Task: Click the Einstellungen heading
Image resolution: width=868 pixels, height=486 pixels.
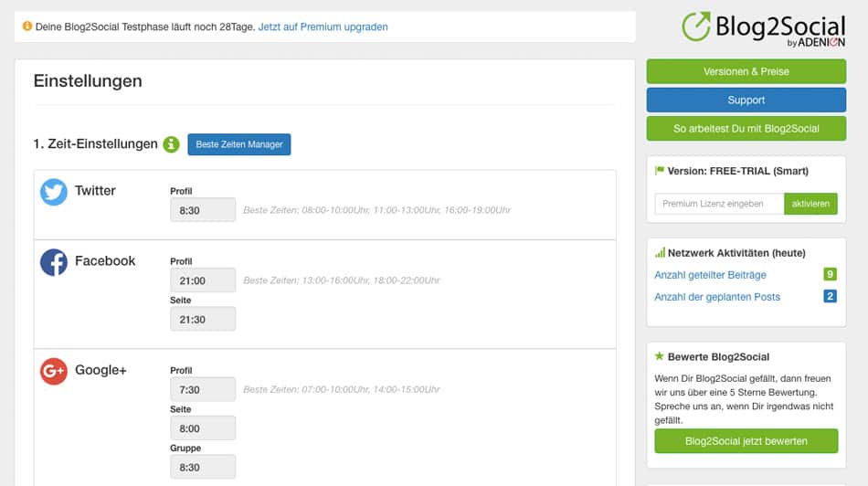Action: point(88,80)
